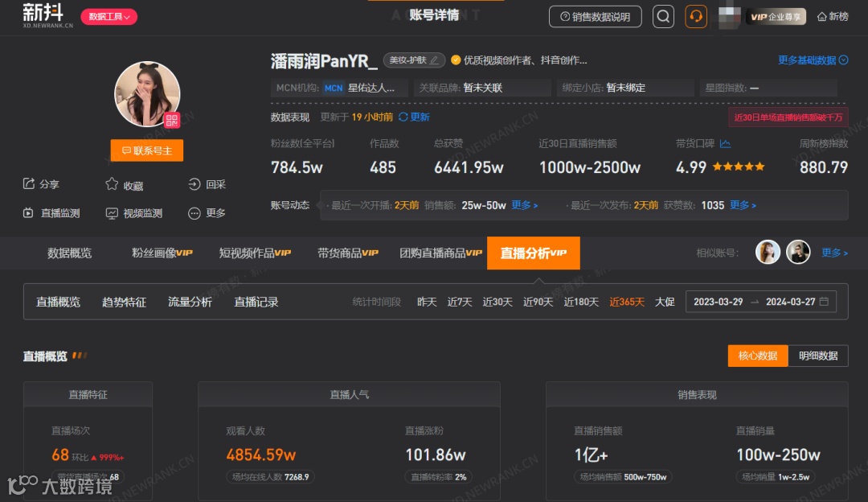
Task: Click the 新榜 home icon
Action: click(822, 17)
